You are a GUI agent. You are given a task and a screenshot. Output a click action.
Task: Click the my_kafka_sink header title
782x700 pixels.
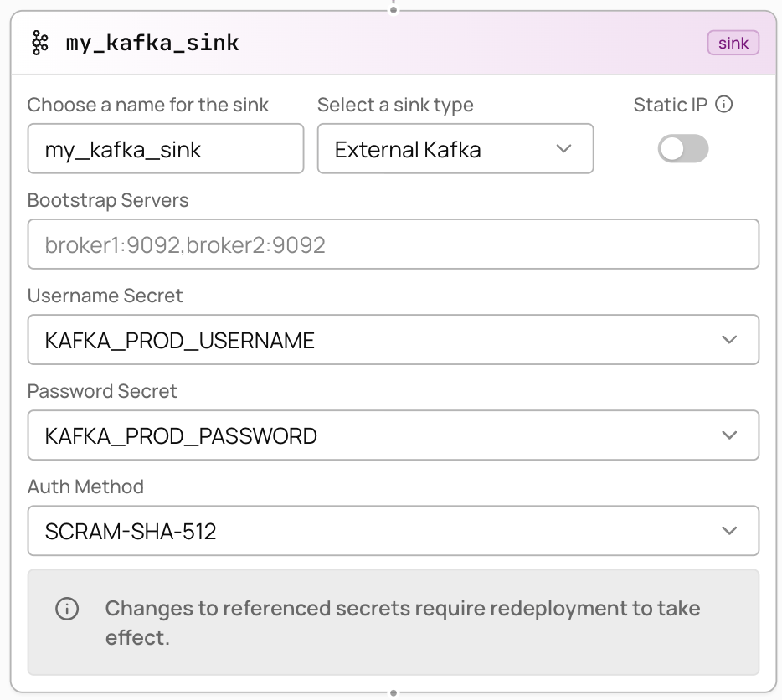(x=152, y=43)
